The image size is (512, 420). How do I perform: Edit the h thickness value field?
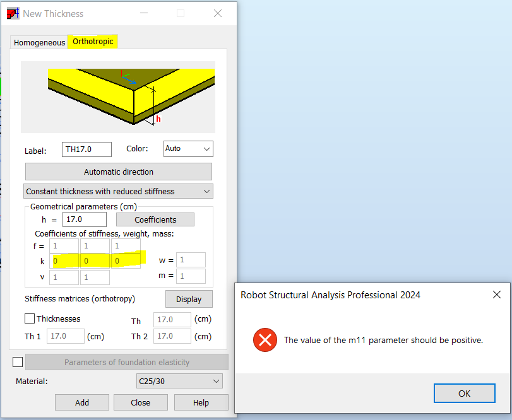85,219
